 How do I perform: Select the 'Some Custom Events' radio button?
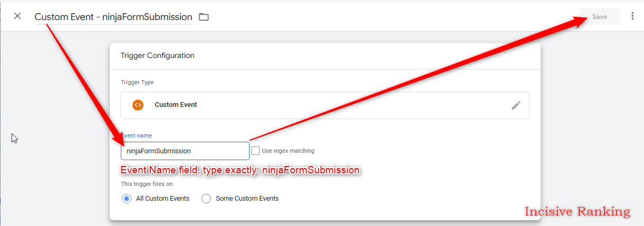pyautogui.click(x=206, y=199)
